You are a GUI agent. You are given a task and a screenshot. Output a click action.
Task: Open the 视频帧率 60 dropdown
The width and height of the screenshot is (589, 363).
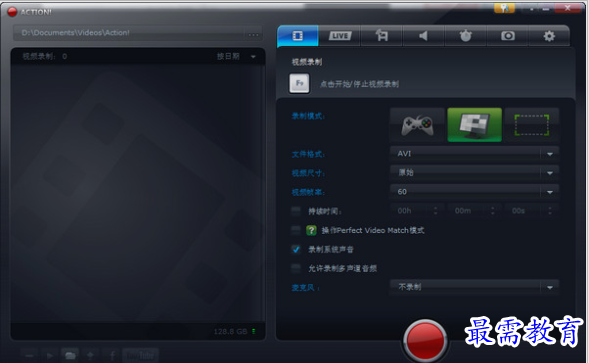click(474, 192)
